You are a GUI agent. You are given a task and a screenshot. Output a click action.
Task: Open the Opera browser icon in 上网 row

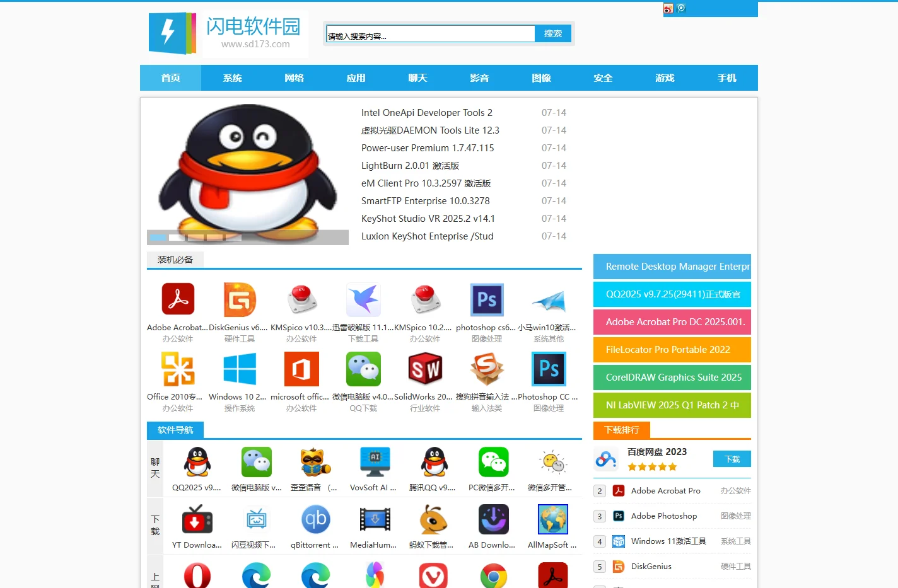[x=197, y=576]
